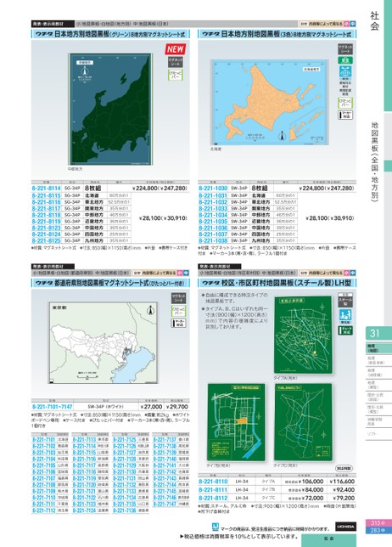Click the 校区・市区町村地図黒板(スチール製)LH型 title
This screenshot has width=392, height=547.
[277, 283]
